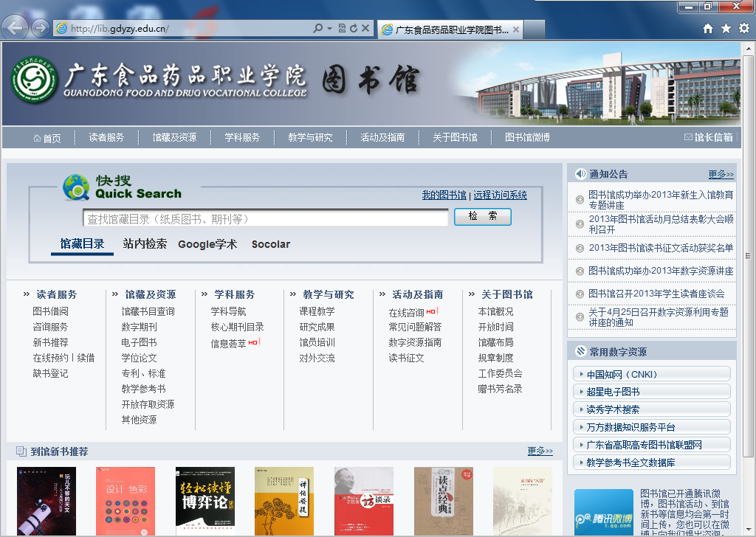Open the 轻松读懂博弈论 book cover
The image size is (756, 537).
pyautogui.click(x=205, y=501)
